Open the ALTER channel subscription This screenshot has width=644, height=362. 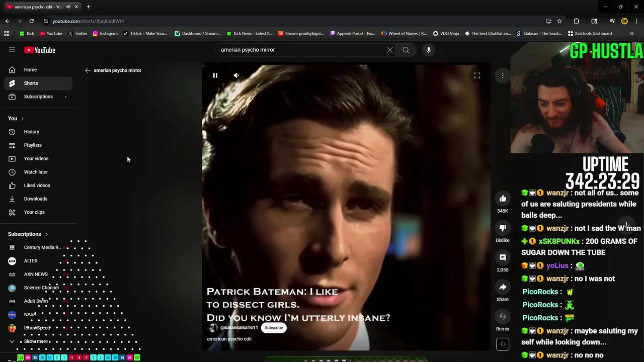point(38,261)
